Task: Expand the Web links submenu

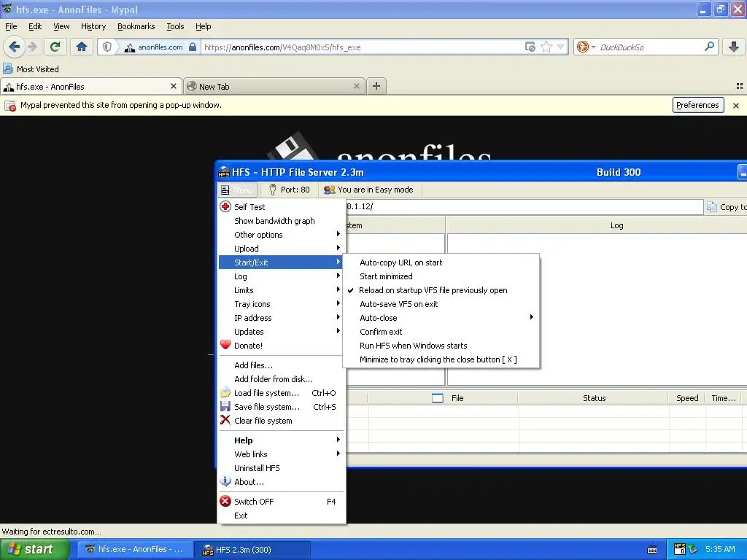Action: point(281,454)
